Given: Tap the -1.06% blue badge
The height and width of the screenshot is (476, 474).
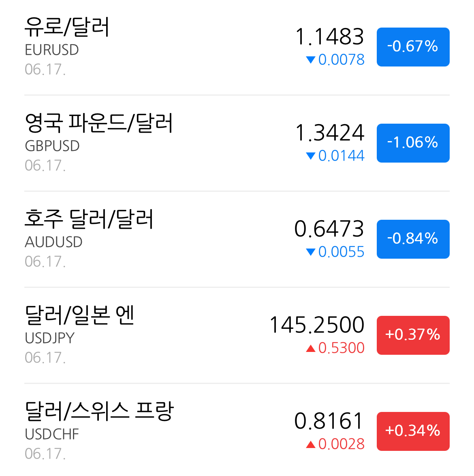Looking at the screenshot, I should click(413, 143).
